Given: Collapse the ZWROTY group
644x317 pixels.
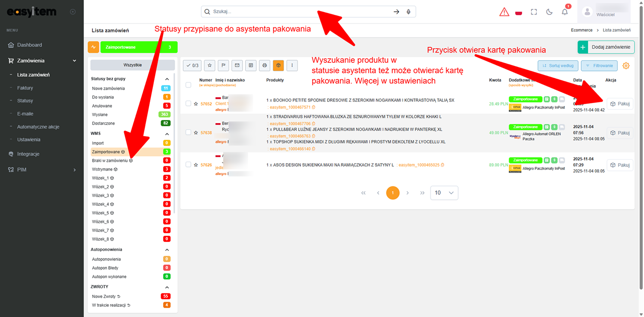Looking at the screenshot, I should click(167, 287).
